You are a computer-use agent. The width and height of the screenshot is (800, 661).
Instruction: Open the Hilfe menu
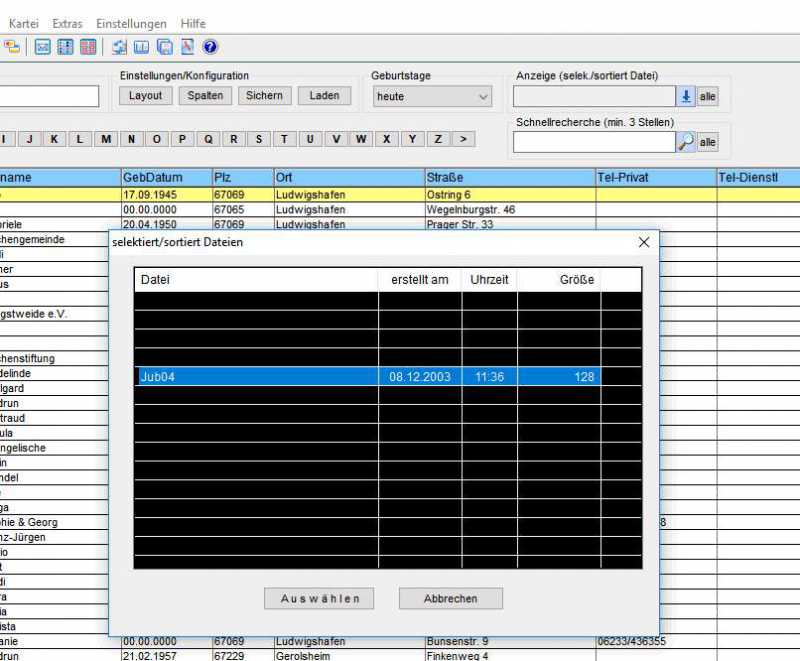193,23
